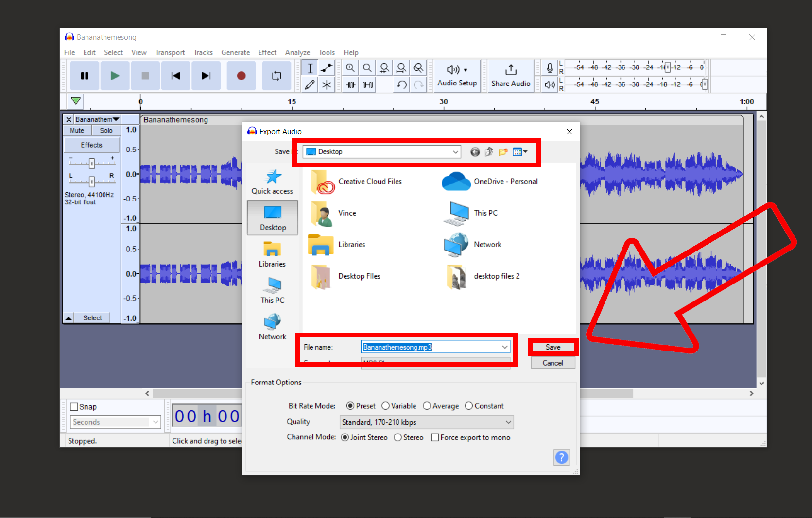Image resolution: width=812 pixels, height=518 pixels.
Task: Enable Force export to mono
Action: [x=435, y=437]
